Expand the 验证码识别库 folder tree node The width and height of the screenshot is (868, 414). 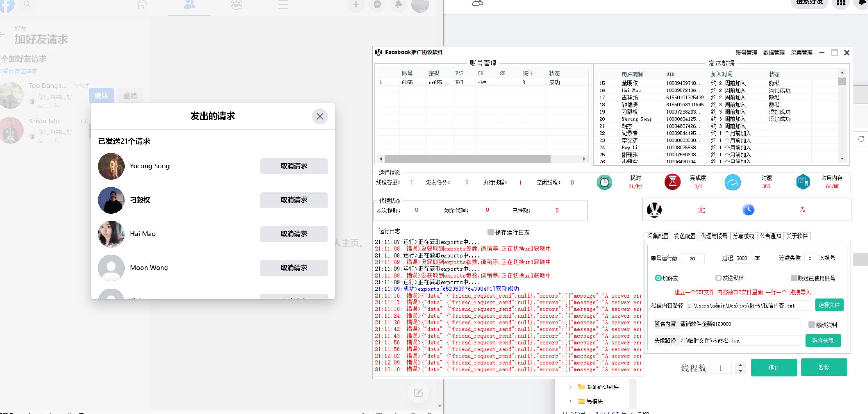coord(570,387)
